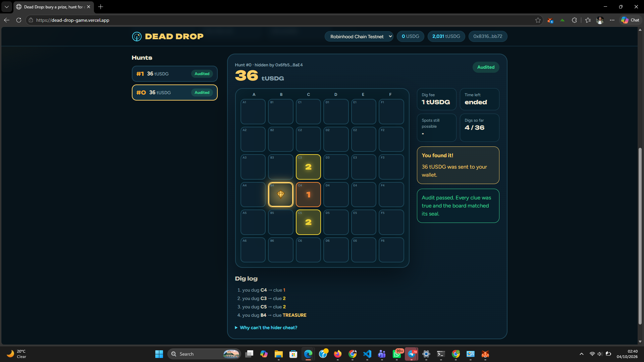Open Visual Studio Code from the taskbar
Screen dimensions: 644x362
[367, 354]
